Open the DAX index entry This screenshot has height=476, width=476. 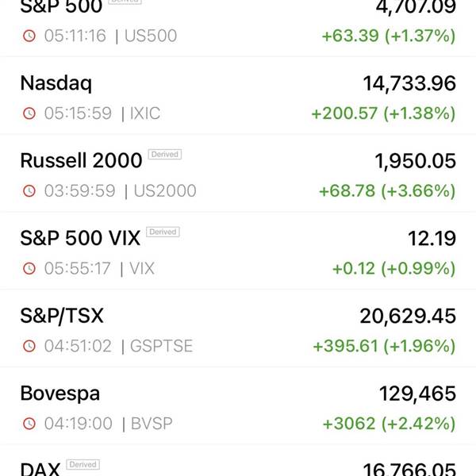[x=238, y=460]
